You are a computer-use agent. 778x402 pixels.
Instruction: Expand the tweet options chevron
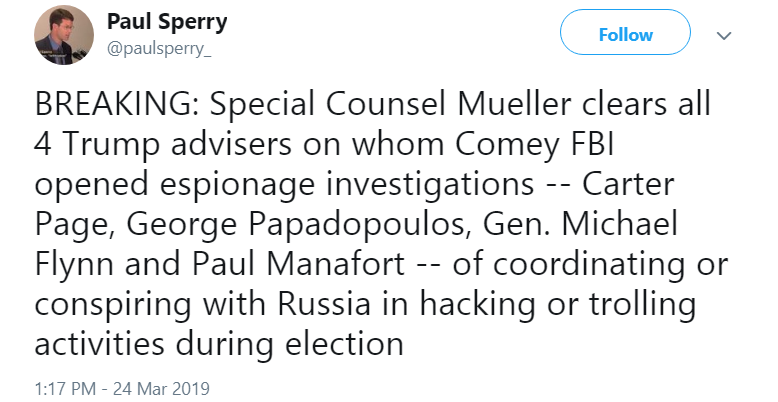[725, 35]
